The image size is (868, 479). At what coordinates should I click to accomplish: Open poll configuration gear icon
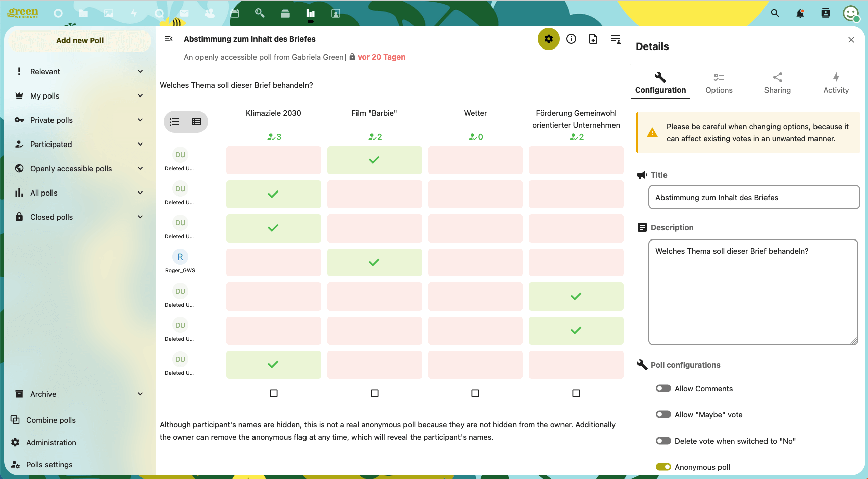548,39
